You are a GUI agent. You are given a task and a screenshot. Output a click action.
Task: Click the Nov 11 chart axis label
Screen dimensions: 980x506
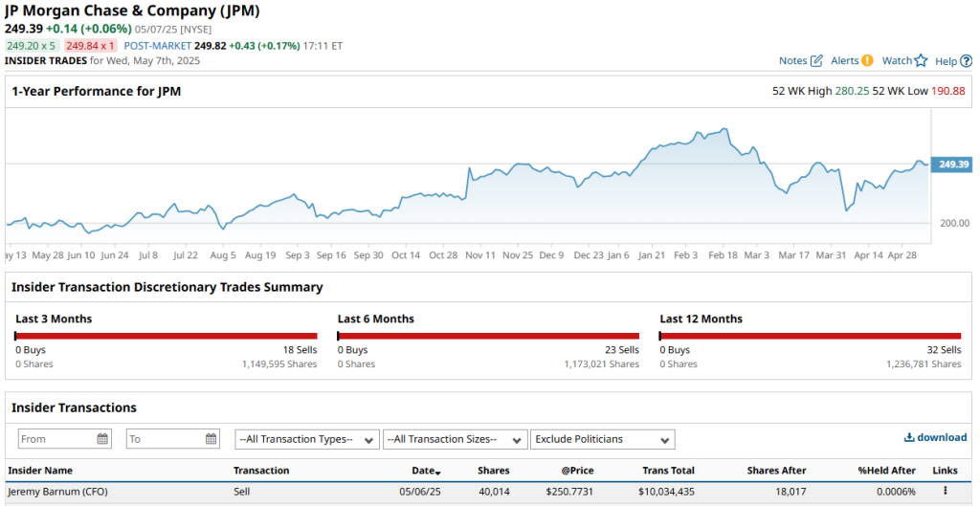480,255
